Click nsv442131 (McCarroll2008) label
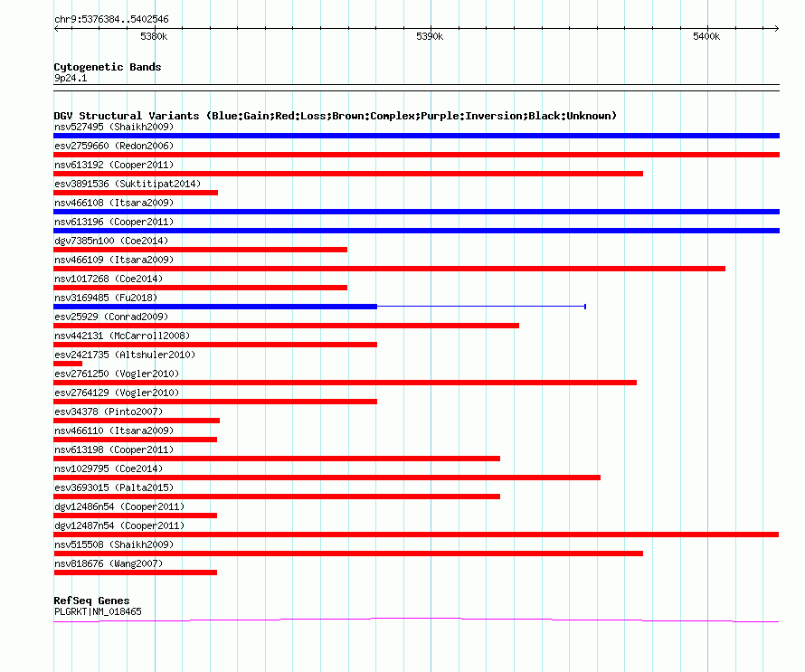 tap(122, 336)
